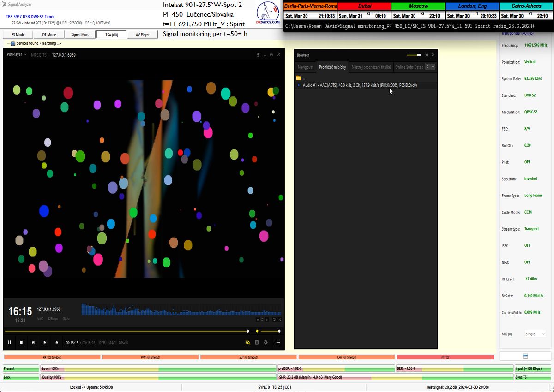Image resolution: width=554 pixels, height=392 pixels.
Task: Toggle the Browser panel pin
Action: 426,55
